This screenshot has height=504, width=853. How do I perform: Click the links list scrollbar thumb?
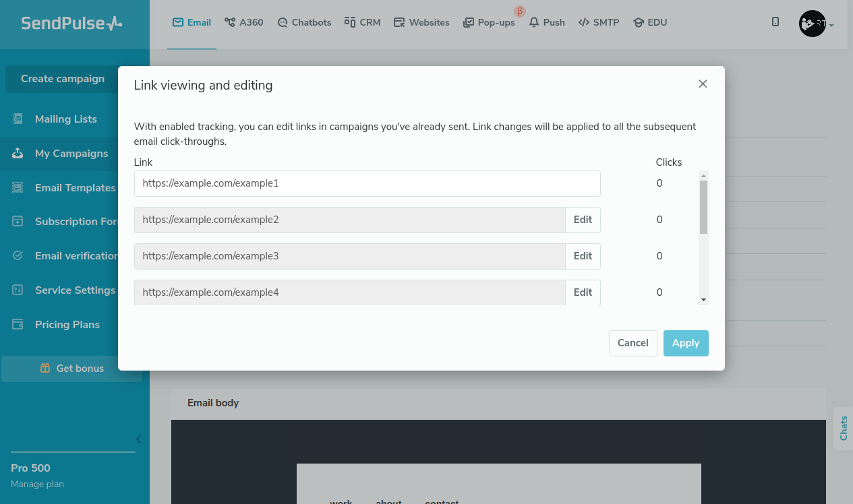click(x=703, y=207)
